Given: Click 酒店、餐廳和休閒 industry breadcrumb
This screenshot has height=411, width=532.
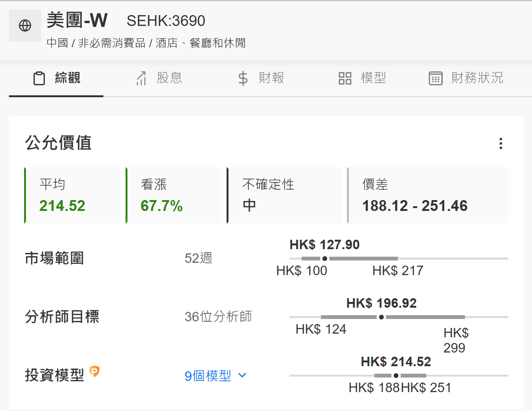Looking at the screenshot, I should tap(201, 43).
